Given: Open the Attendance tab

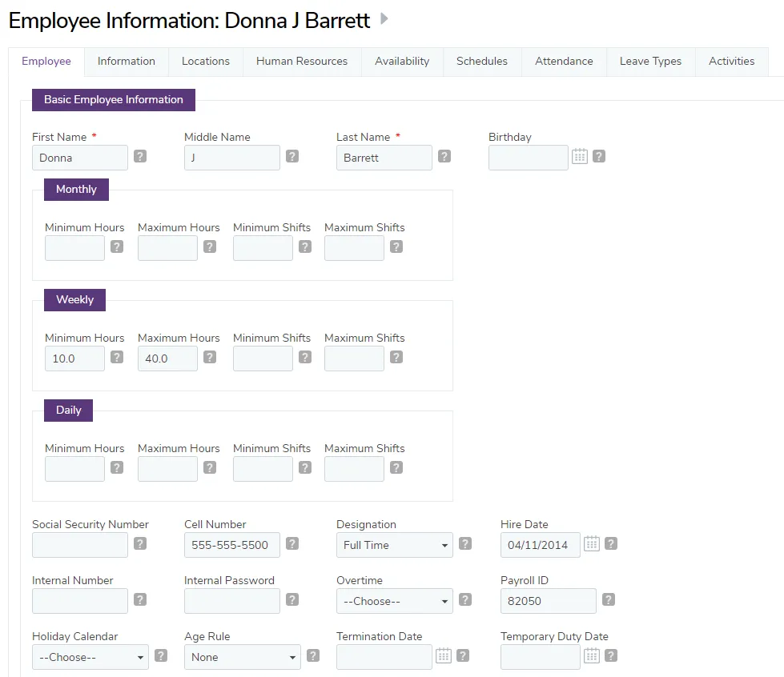Looking at the screenshot, I should coord(564,62).
